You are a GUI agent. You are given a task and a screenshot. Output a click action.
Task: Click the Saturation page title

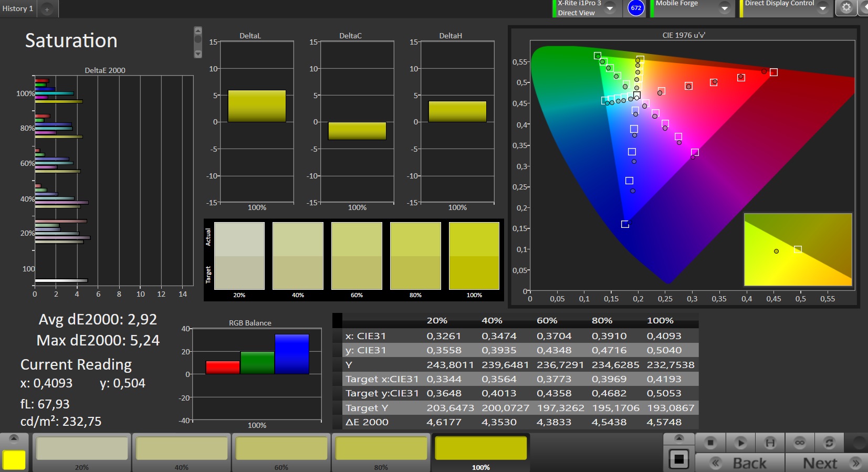[71, 40]
